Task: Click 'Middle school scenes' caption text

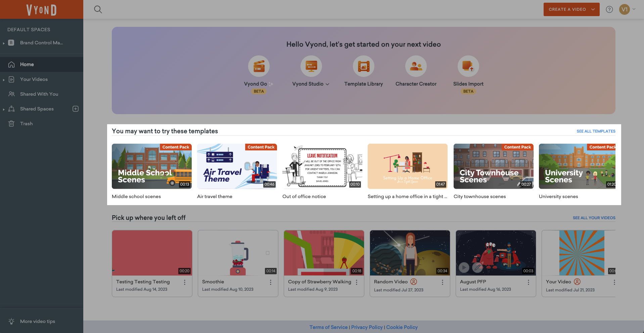Action: coord(136,196)
